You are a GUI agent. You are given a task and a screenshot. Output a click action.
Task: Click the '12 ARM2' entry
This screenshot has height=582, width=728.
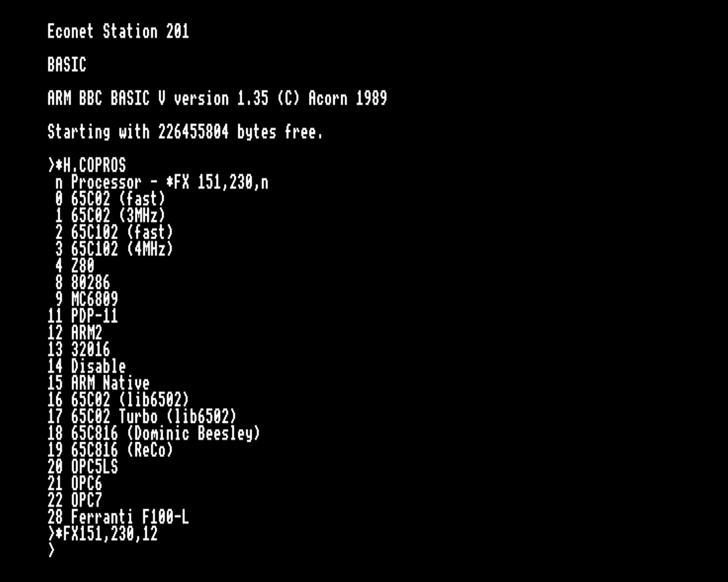tap(75, 333)
